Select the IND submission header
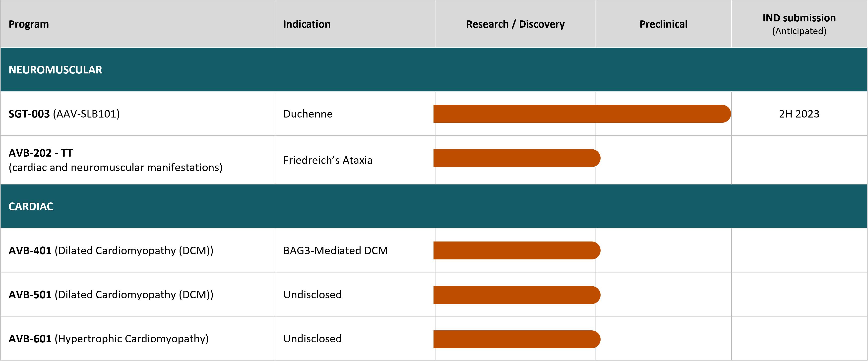 point(799,18)
